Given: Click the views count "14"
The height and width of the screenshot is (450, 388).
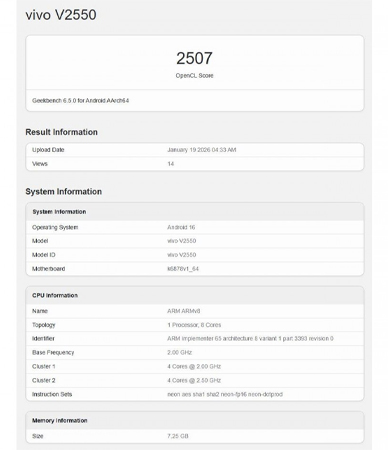Looking at the screenshot, I should pos(171,164).
